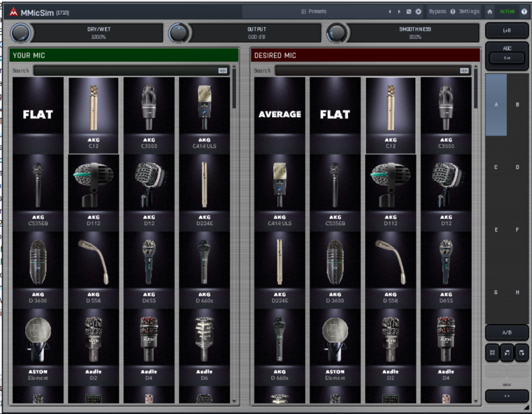Click the Your Mic search field
This screenshot has height=414, width=532.
131,71
